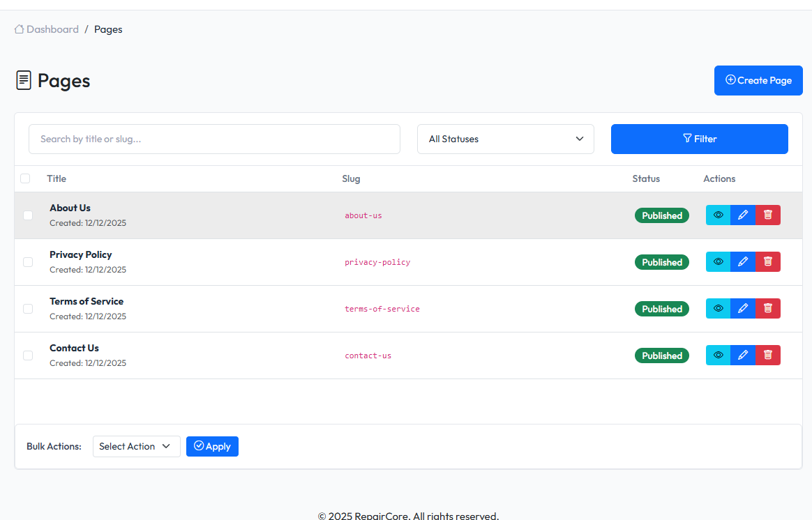Screen dimensions: 812x520
Task: Check the select-all checkbox in table header
Action: (x=25, y=178)
